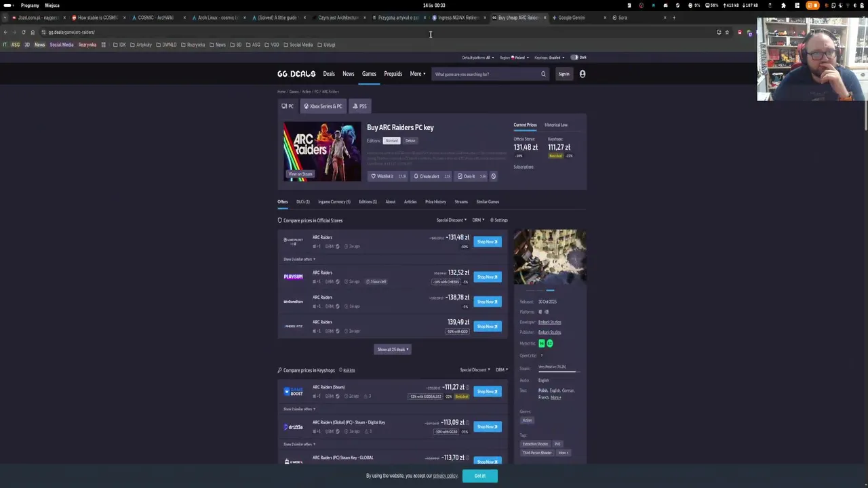Click Shop Now for Playsum 132,52 zł offer
868x488 pixels.
point(488,277)
